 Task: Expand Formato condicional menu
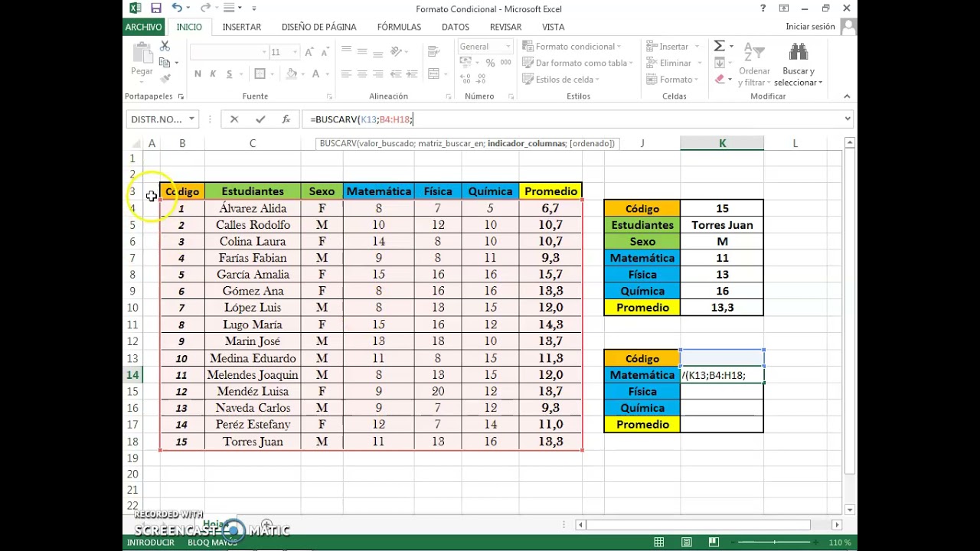[572, 47]
